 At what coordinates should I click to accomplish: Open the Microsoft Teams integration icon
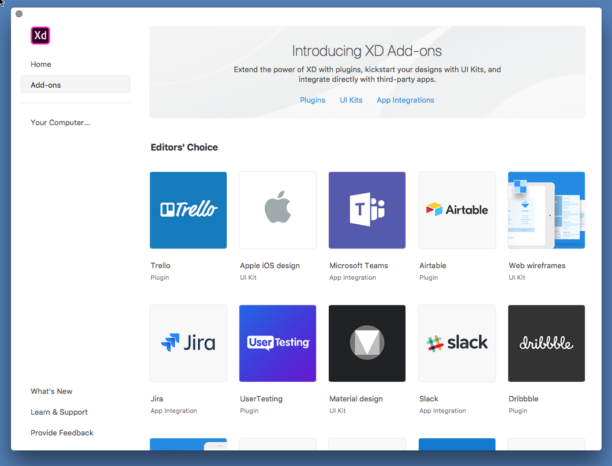(x=367, y=210)
